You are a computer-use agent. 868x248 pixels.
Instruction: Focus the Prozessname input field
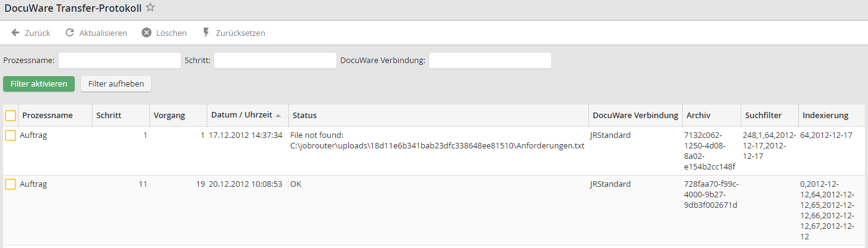(119, 61)
